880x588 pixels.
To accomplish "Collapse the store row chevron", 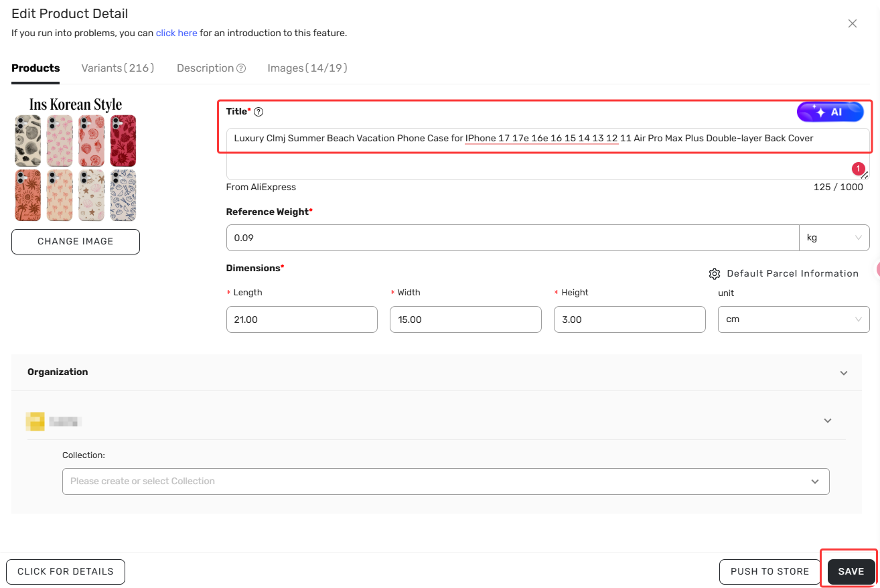I will point(828,421).
